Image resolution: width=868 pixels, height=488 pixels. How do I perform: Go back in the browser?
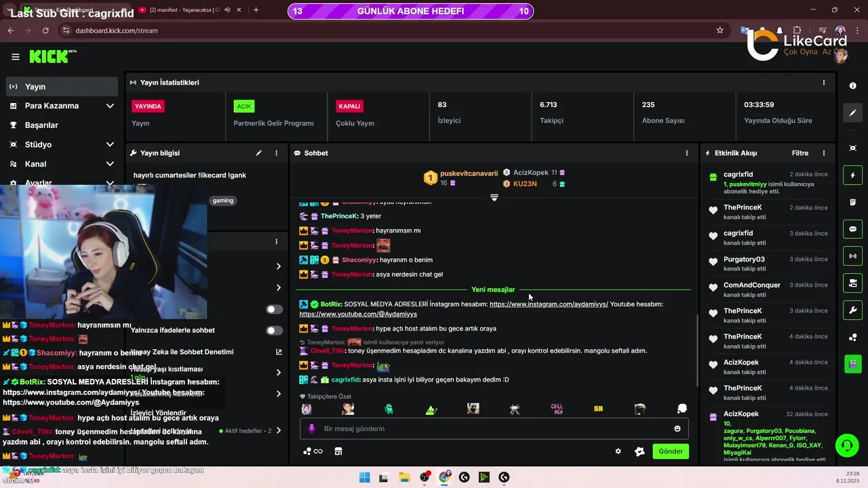pyautogui.click(x=10, y=30)
